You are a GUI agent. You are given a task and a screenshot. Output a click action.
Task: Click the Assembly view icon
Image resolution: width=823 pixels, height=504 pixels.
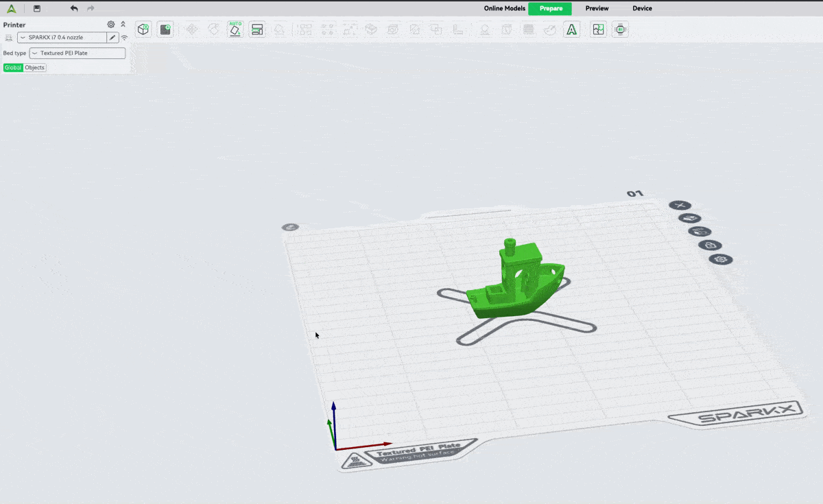point(599,29)
